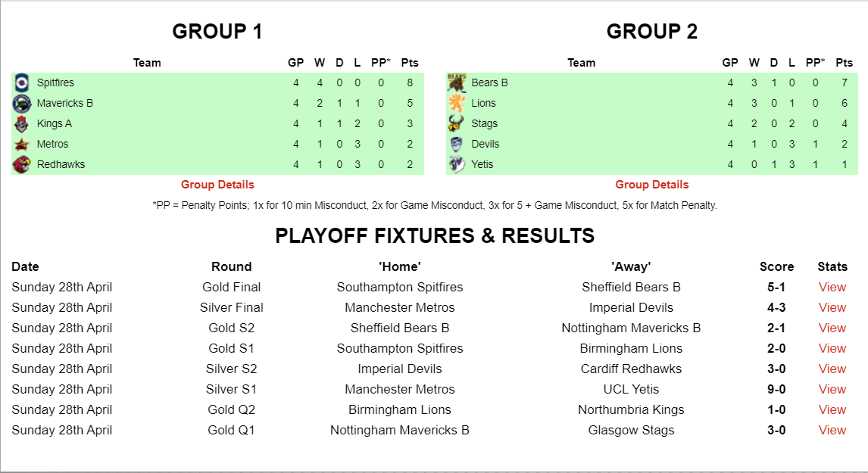868x473 pixels.
Task: Click the Metros star logo icon
Action: (x=22, y=144)
